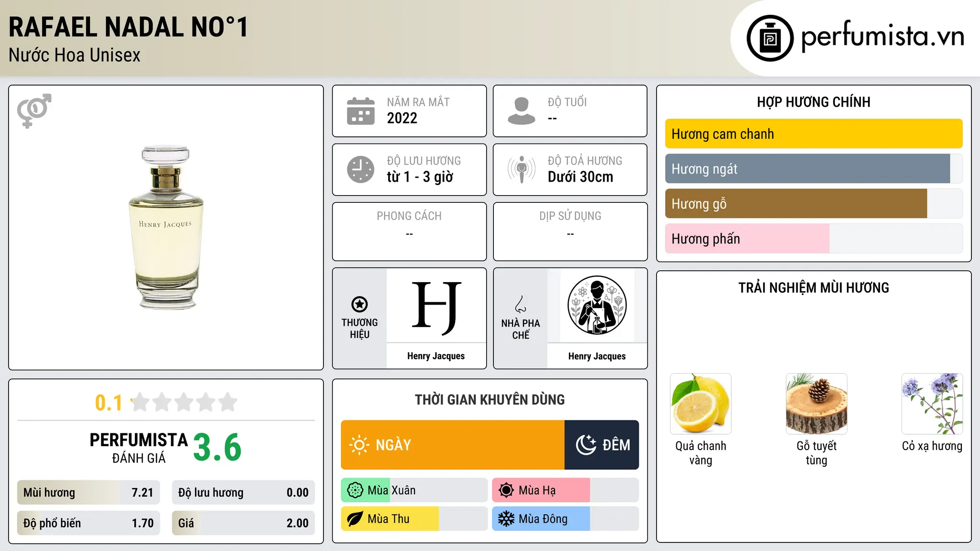Select the Gỗ tuyết tùng cedarwood image
This screenshot has width=980, height=551.
pyautogui.click(x=816, y=404)
